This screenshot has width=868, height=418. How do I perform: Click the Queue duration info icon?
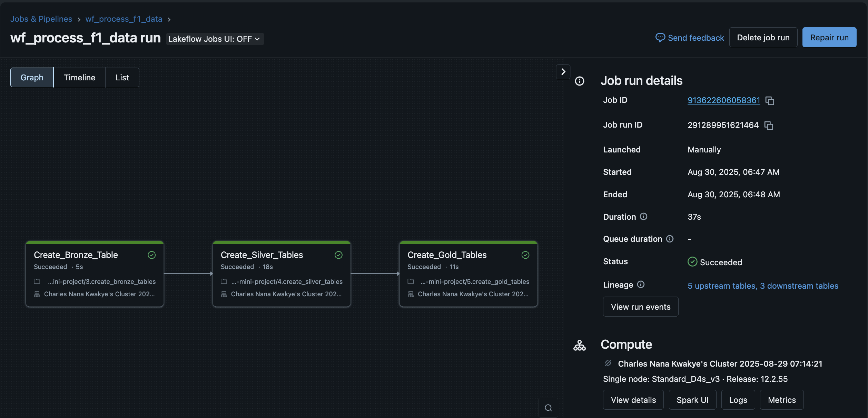670,239
